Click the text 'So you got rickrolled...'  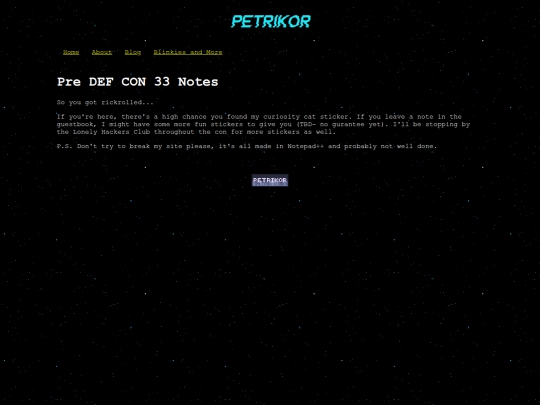click(105, 102)
